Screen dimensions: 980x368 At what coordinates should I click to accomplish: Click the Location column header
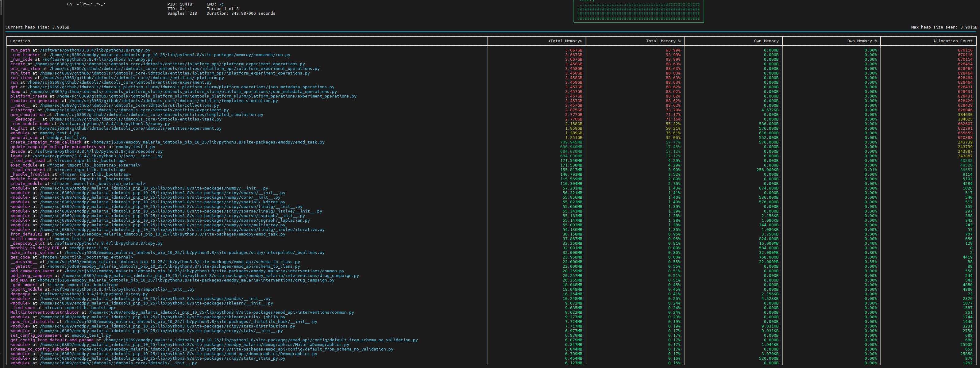pos(20,41)
